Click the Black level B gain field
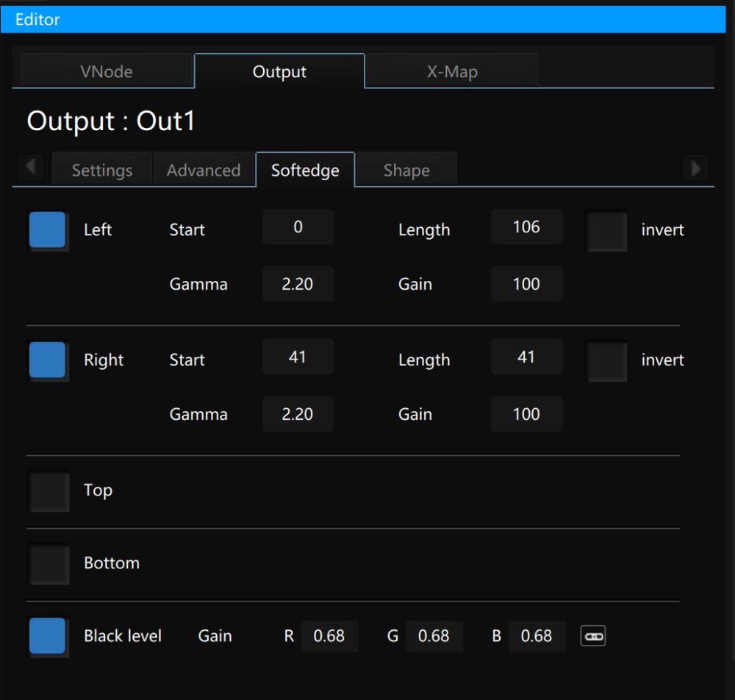 coord(537,636)
